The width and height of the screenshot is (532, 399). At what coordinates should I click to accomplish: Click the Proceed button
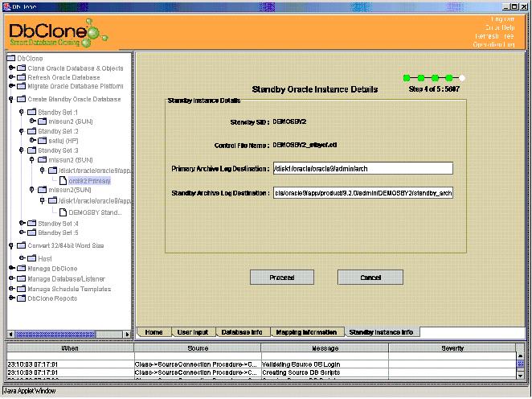pos(282,278)
